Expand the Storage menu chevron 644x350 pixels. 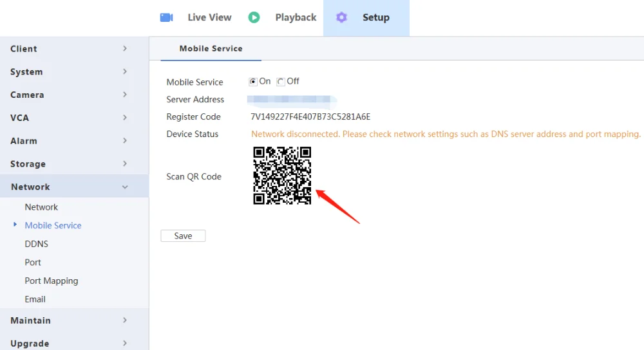tap(124, 163)
